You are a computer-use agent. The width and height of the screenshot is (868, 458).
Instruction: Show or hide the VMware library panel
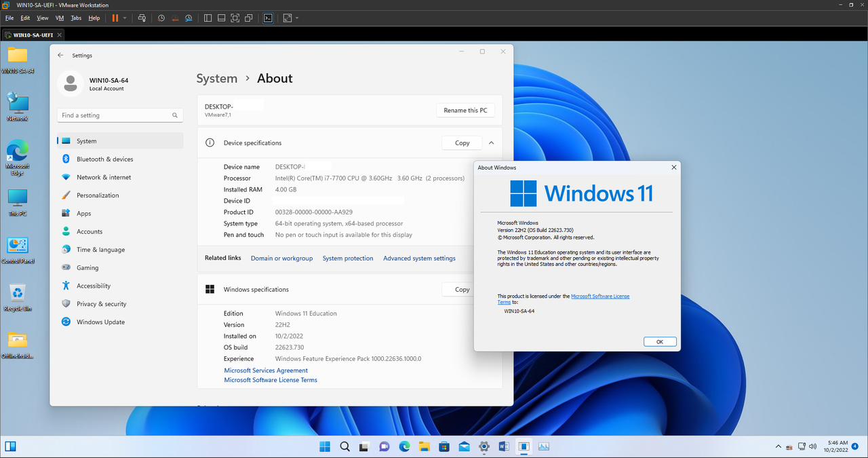coord(208,18)
